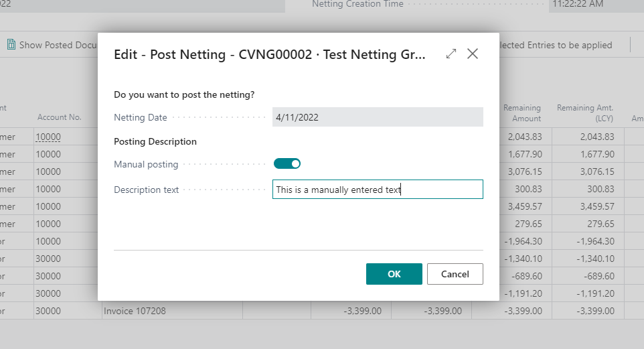Select the Netting Date field
The height and width of the screenshot is (349, 644).
coord(378,117)
